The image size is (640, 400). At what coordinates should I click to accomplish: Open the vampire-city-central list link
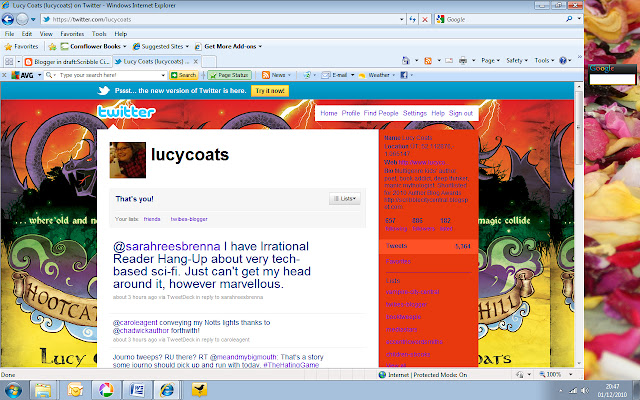[x=413, y=292]
